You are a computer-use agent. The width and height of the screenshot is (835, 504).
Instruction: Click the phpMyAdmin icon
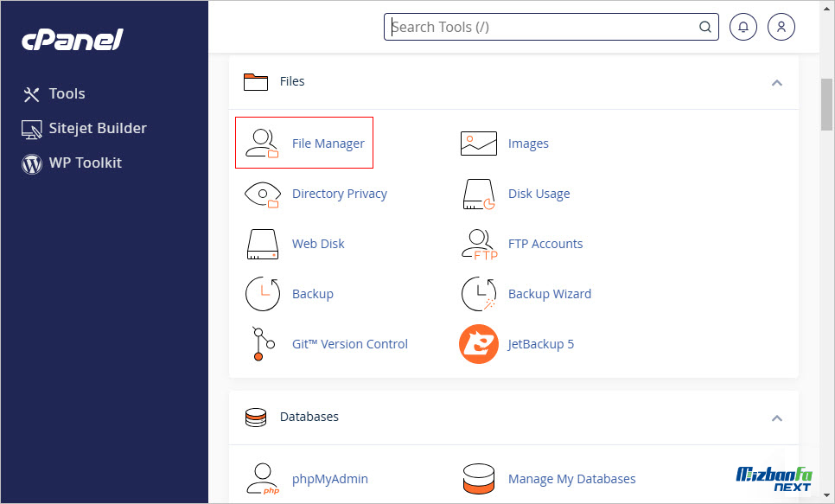pyautogui.click(x=263, y=478)
